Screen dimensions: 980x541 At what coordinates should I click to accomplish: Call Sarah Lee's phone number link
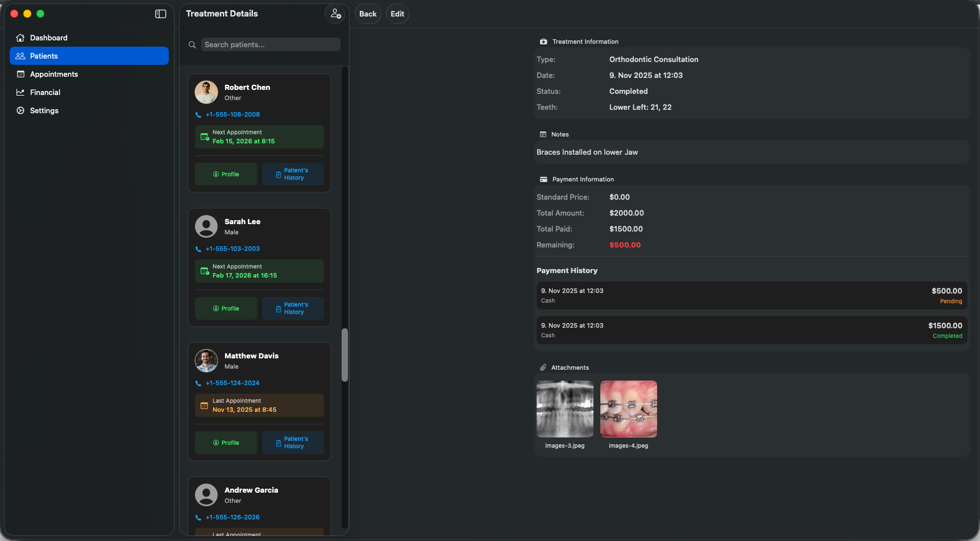pyautogui.click(x=233, y=249)
